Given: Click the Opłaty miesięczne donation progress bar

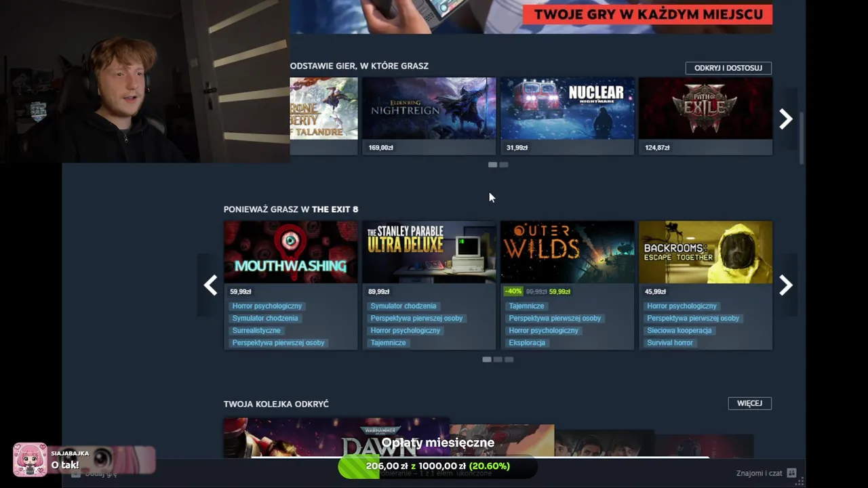Looking at the screenshot, I should coord(437,466).
